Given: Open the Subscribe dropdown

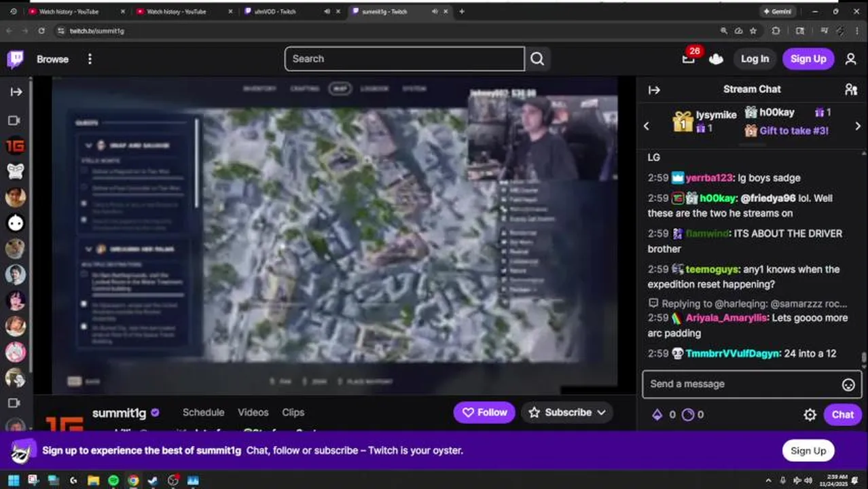Looking at the screenshot, I should point(567,412).
